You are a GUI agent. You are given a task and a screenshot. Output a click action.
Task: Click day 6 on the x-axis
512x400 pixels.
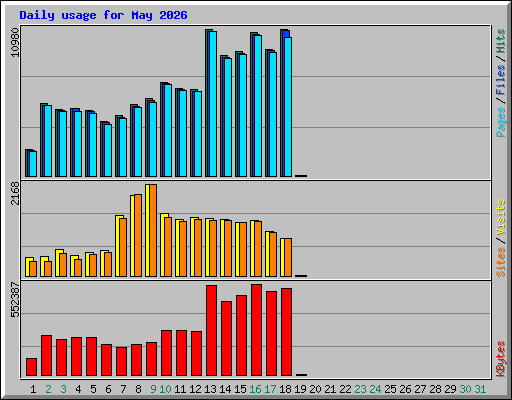click(x=108, y=389)
